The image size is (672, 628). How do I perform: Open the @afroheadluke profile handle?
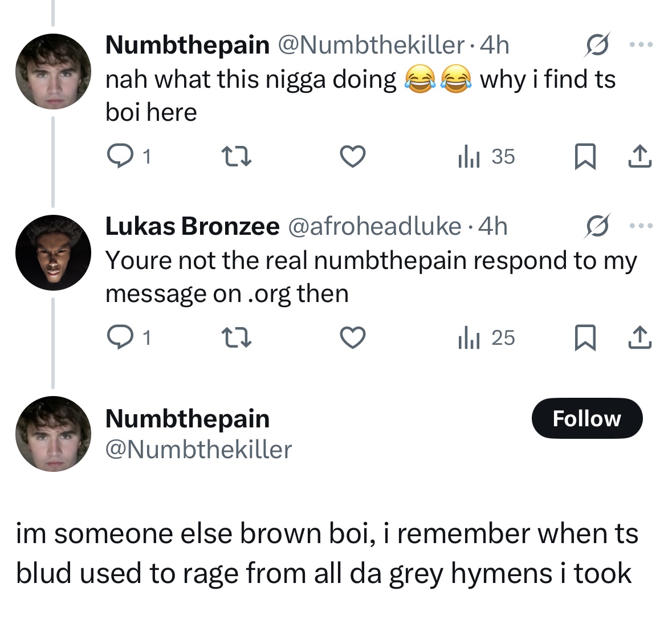374,226
